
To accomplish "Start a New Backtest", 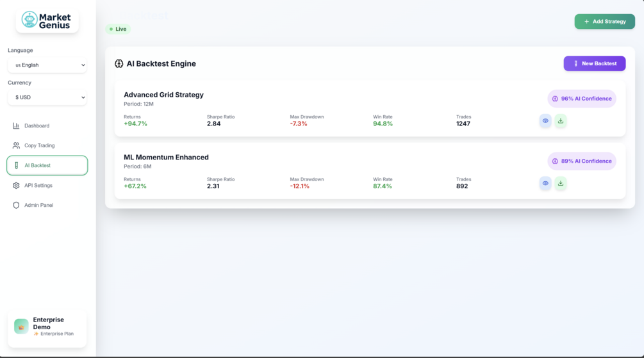I will pyautogui.click(x=594, y=63).
